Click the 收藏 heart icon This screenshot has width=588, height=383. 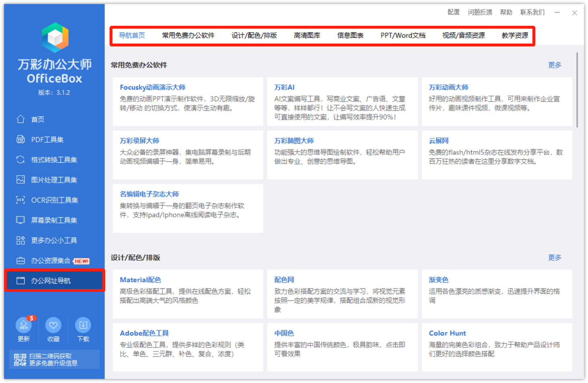point(53,325)
